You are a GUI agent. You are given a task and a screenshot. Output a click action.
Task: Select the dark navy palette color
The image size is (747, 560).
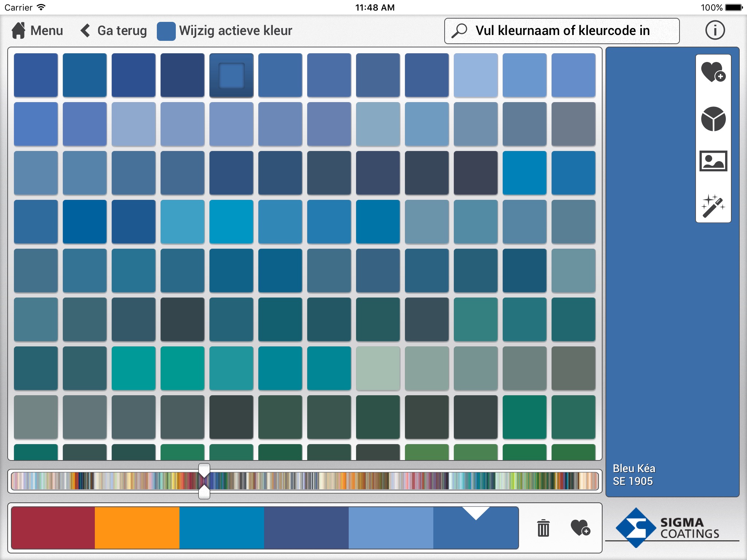[306, 528]
